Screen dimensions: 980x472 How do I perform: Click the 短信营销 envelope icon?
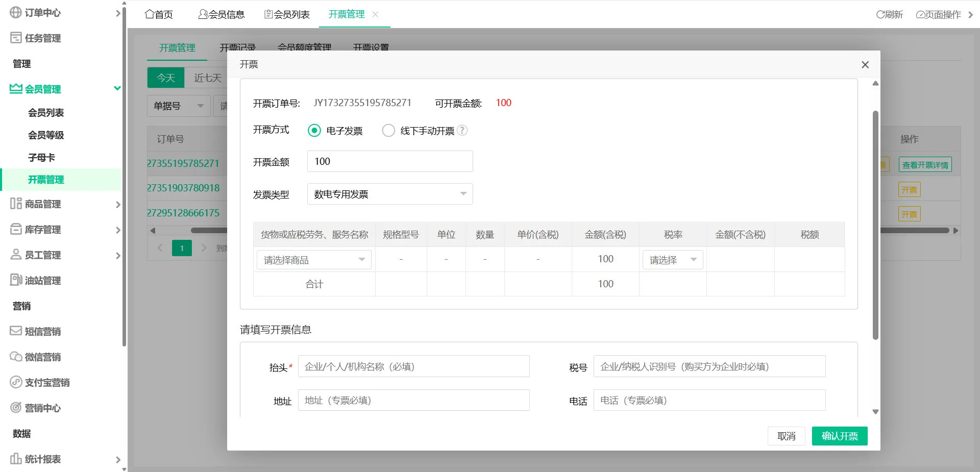[x=16, y=331]
